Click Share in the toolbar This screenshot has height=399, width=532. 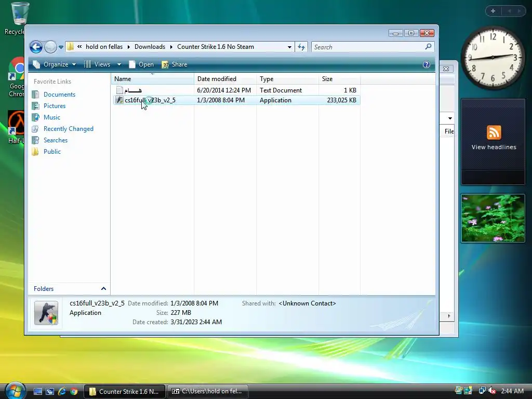[175, 64]
